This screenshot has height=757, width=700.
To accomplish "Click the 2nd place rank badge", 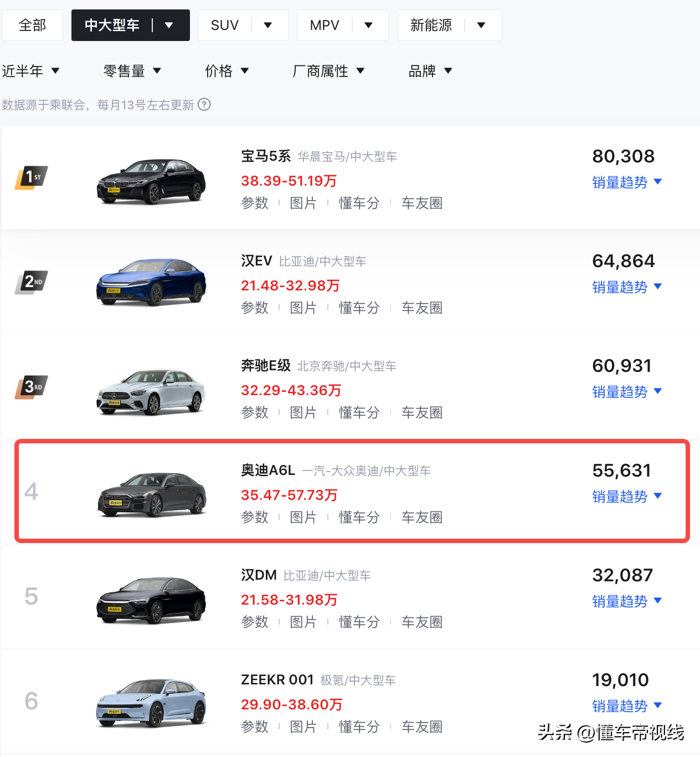I will (x=31, y=283).
